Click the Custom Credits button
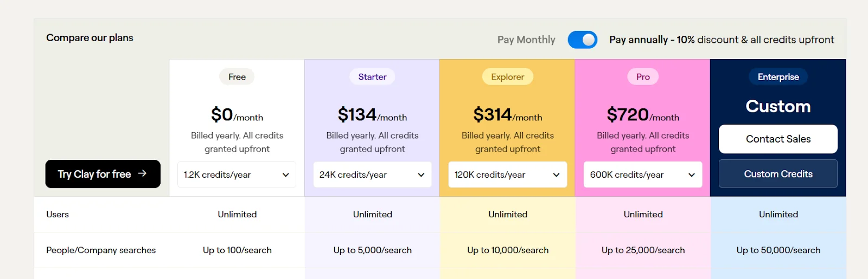Image resolution: width=868 pixels, height=279 pixels. (777, 174)
